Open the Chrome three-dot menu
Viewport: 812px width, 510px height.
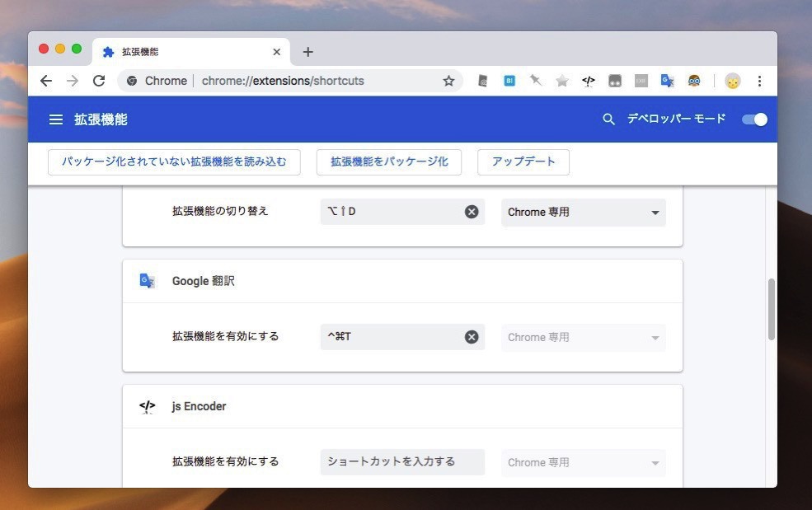[x=759, y=81]
